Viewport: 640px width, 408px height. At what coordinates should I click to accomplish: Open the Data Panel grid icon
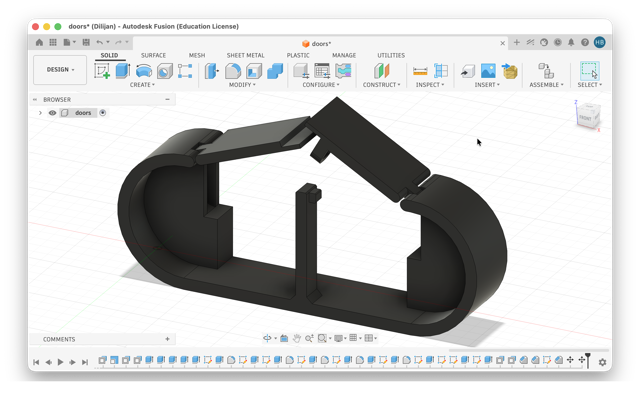[53, 42]
